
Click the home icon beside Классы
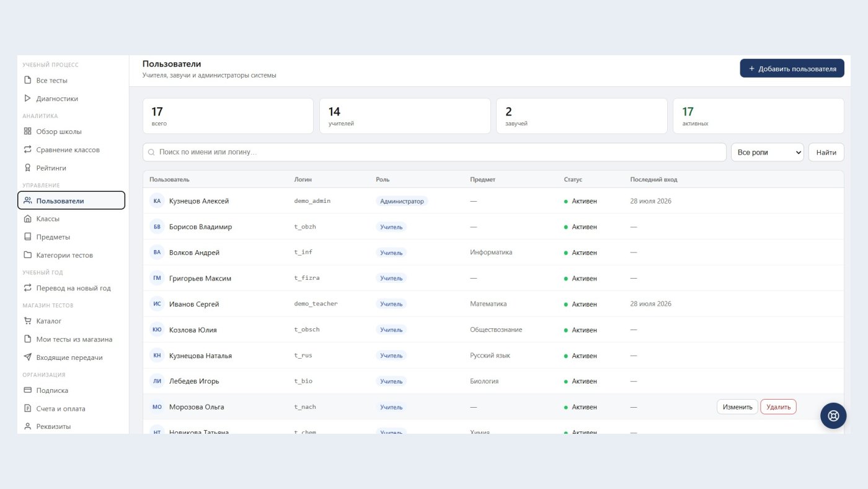(27, 218)
